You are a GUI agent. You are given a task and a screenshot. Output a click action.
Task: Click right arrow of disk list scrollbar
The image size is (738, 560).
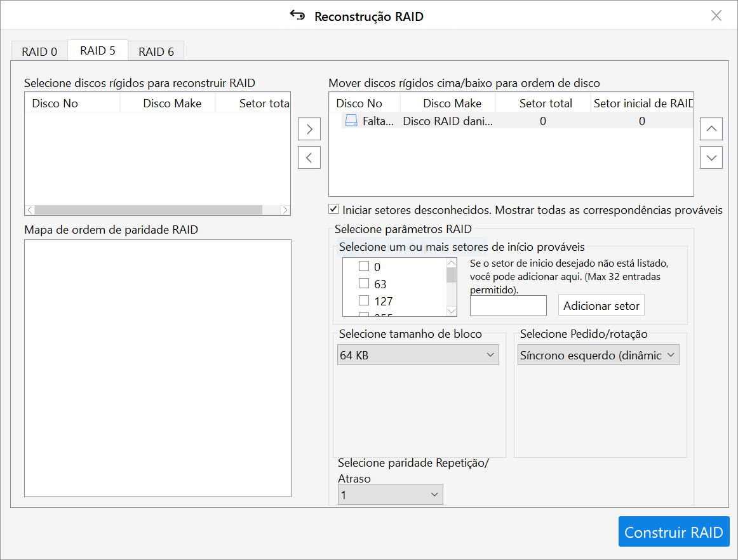tap(285, 210)
